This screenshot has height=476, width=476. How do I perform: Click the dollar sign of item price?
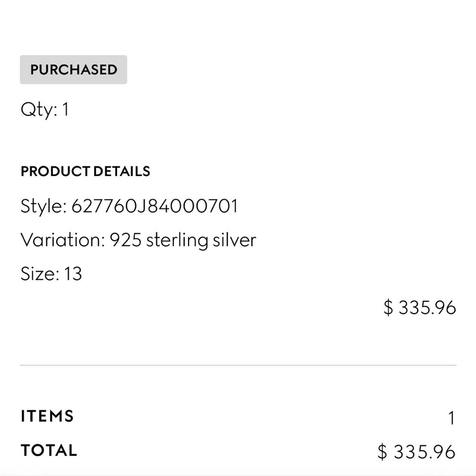388,307
